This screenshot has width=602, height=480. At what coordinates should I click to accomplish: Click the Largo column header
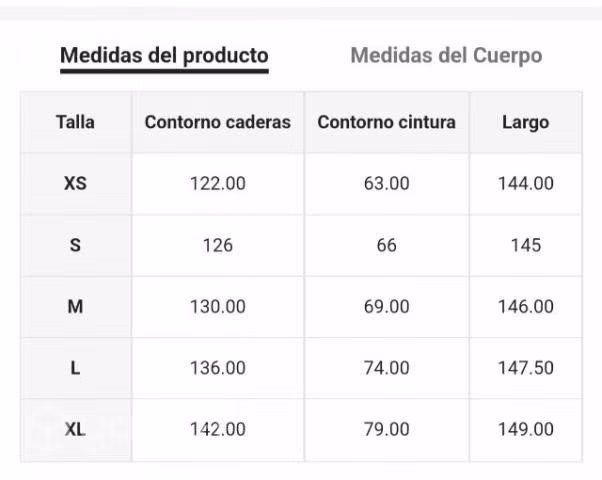tap(526, 123)
